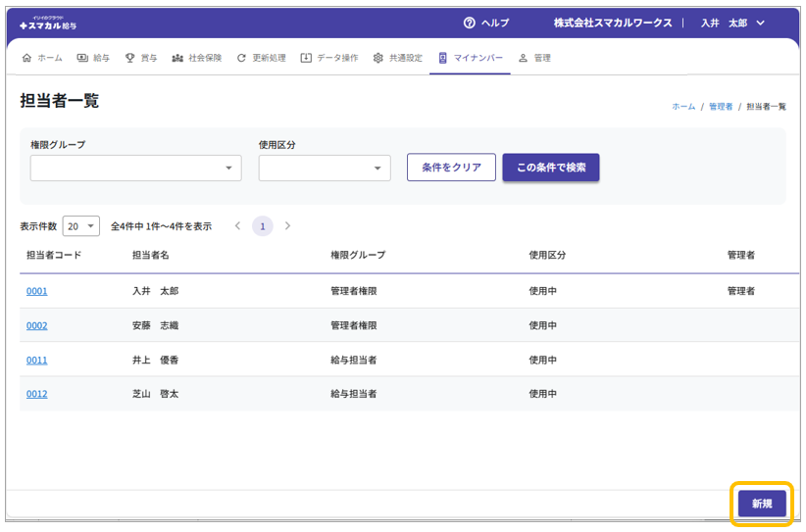Open the 入井 太郎 user menu

pyautogui.click(x=731, y=23)
